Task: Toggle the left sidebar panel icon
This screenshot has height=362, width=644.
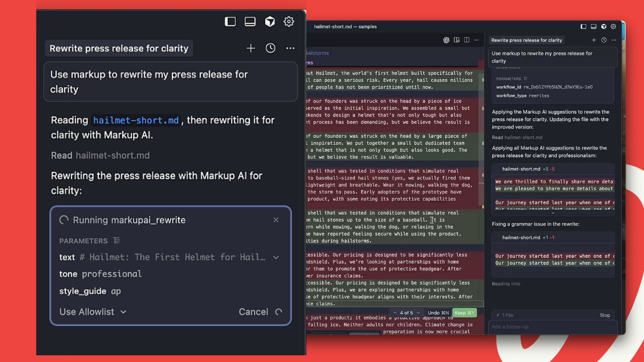Action: click(x=230, y=21)
